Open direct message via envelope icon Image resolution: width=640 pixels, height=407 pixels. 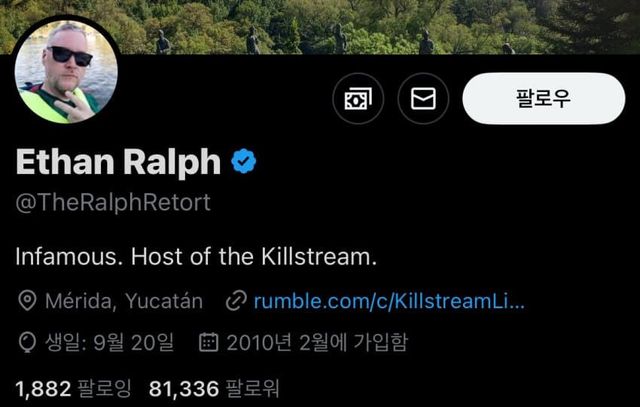[423, 98]
